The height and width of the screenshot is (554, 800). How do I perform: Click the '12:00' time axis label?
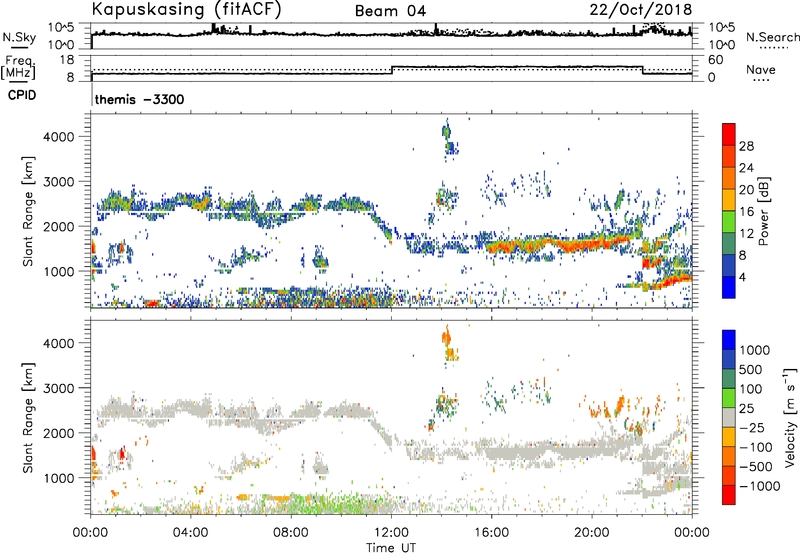(391, 533)
